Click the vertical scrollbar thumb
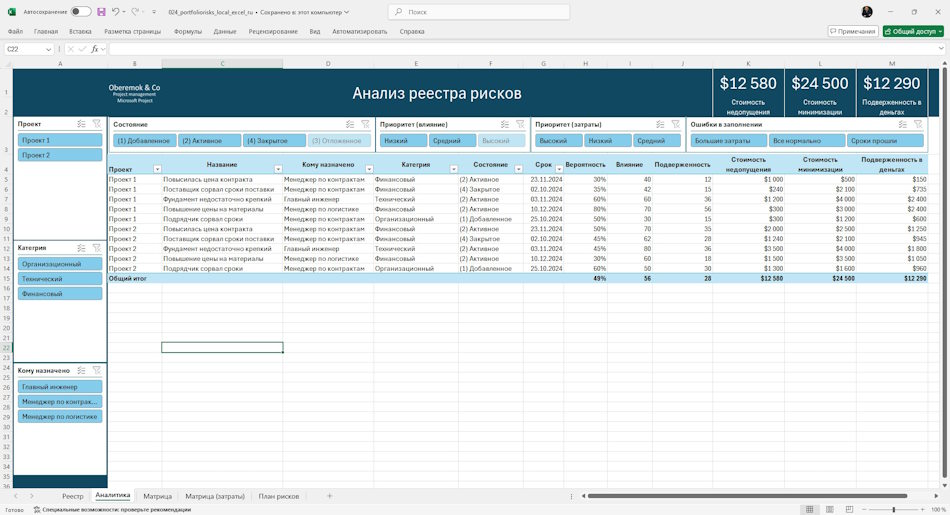The image size is (950, 515). [x=944, y=271]
